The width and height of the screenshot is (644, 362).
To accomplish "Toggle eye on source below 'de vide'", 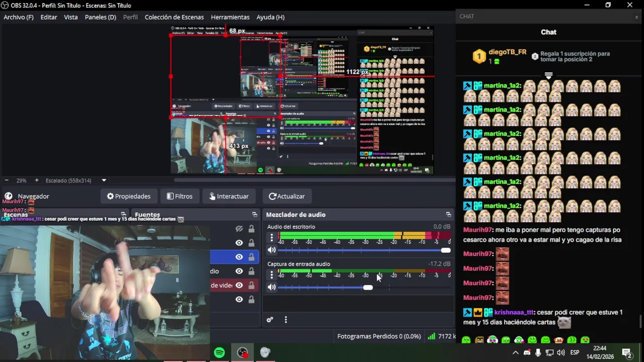I will pos(239,299).
